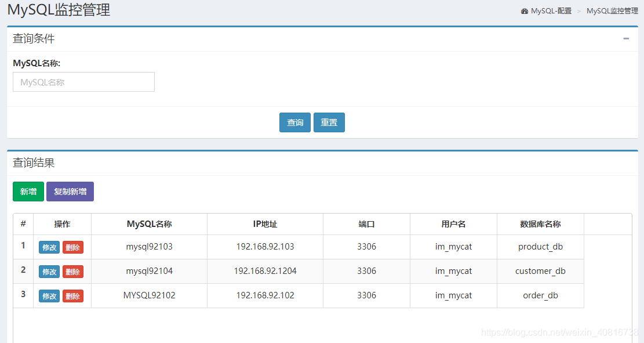Click the customer_db database cell
644x343 pixels.
pos(540,271)
